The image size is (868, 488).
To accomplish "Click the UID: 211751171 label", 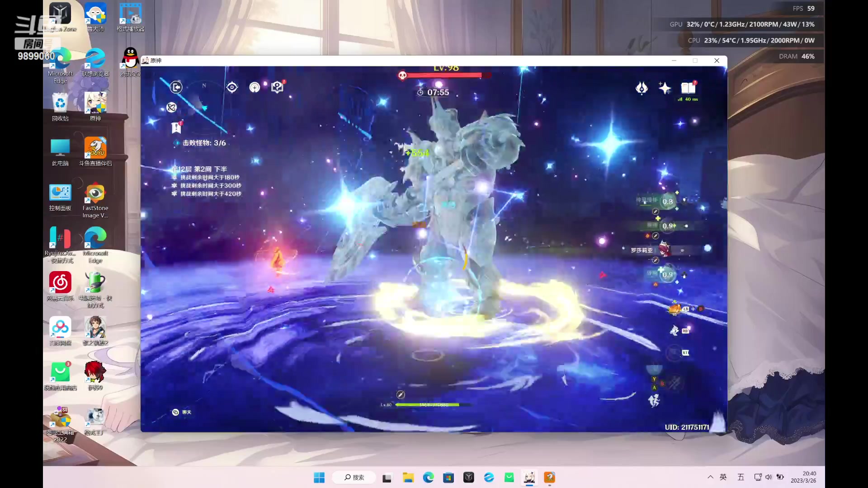I will click(687, 427).
